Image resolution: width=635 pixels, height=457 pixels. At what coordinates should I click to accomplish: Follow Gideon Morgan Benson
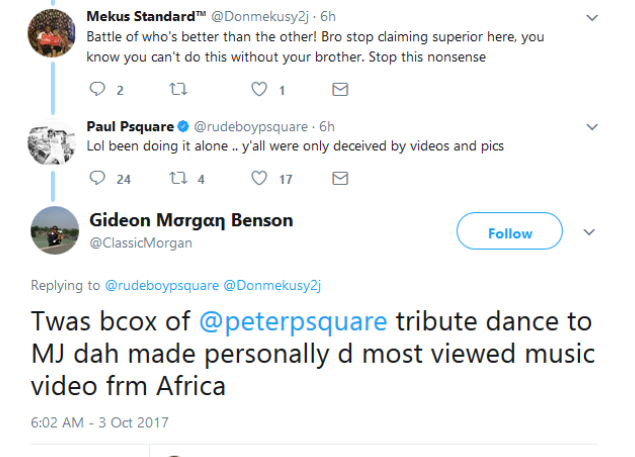(510, 233)
